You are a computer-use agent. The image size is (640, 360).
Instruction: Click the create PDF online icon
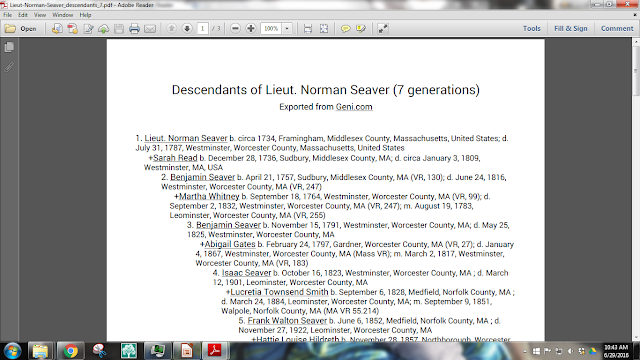(x=73, y=29)
